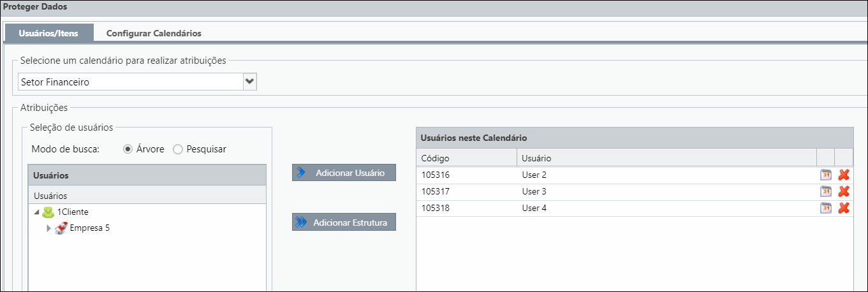Select the Árvore search mode radio
This screenshot has height=292, width=868.
tap(128, 149)
